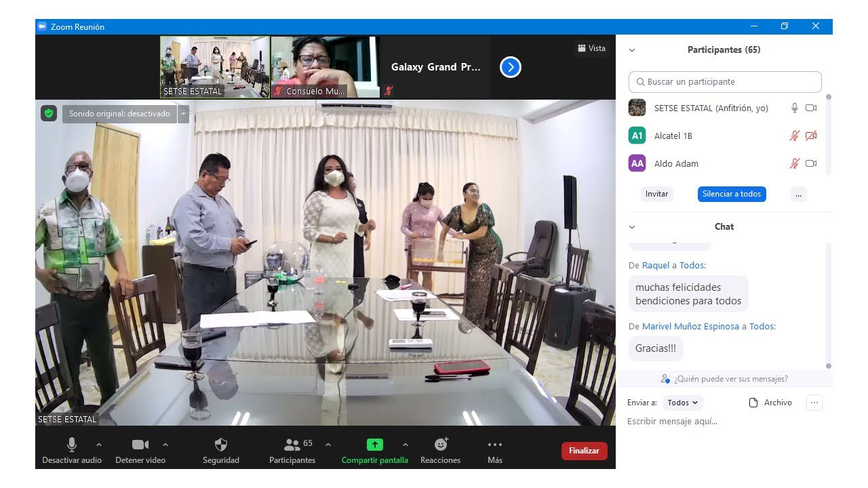Image resolution: width=868 pixels, height=488 pixels.
Task: Open the Más three-dot menu
Action: click(495, 451)
